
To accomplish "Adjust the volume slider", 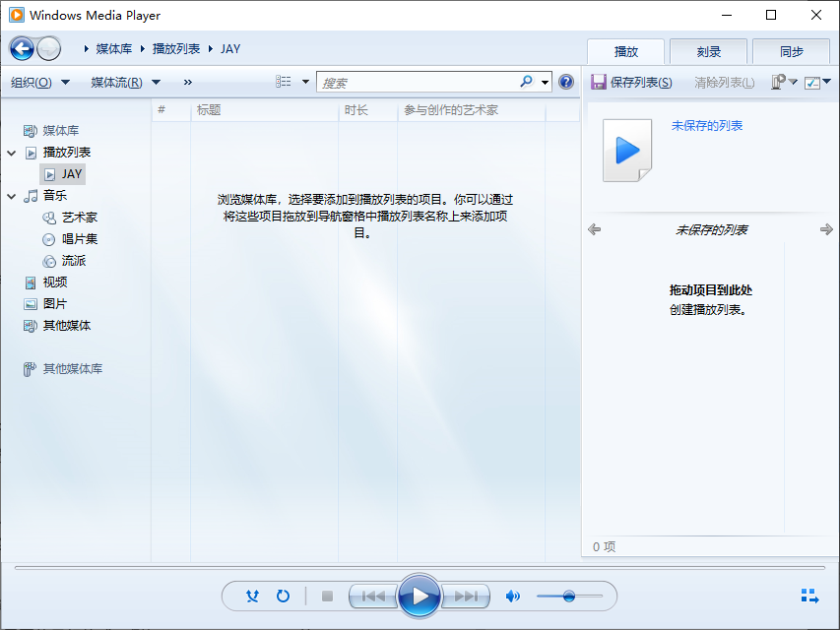I will point(569,596).
